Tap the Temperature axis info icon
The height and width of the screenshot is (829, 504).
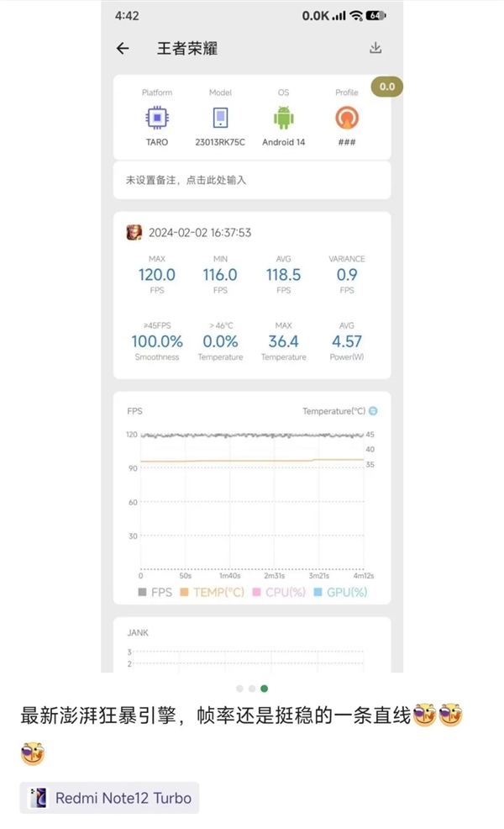[373, 411]
